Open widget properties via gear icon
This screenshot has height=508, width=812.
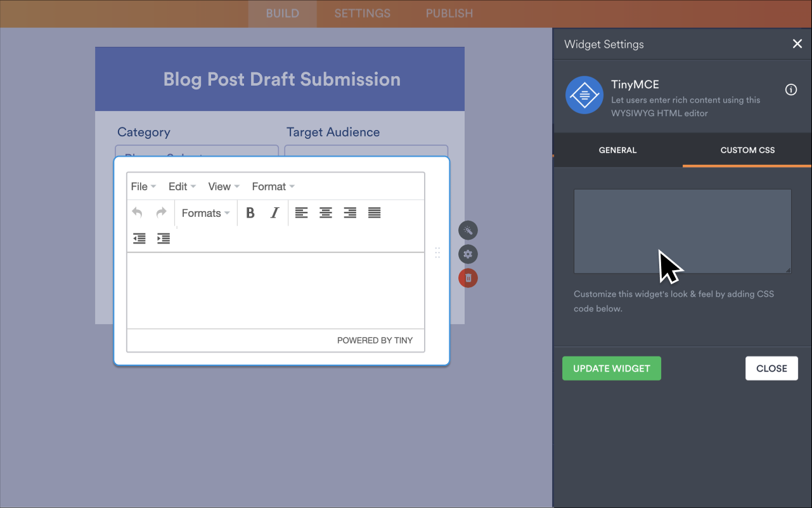(x=468, y=254)
